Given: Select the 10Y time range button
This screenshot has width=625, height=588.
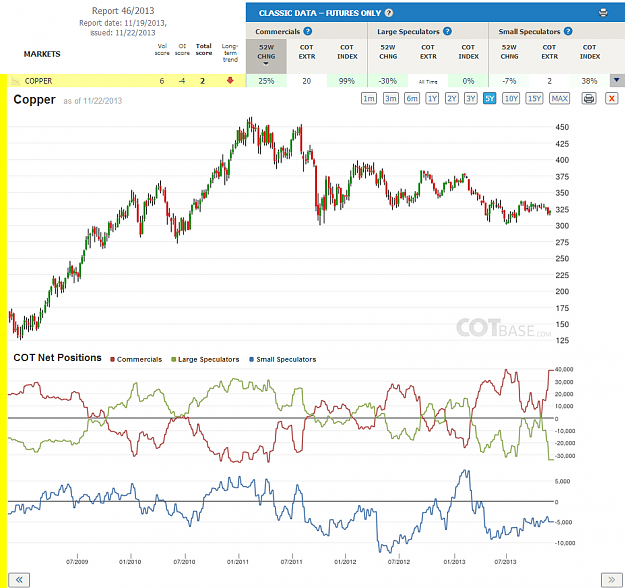Looking at the screenshot, I should 511,98.
